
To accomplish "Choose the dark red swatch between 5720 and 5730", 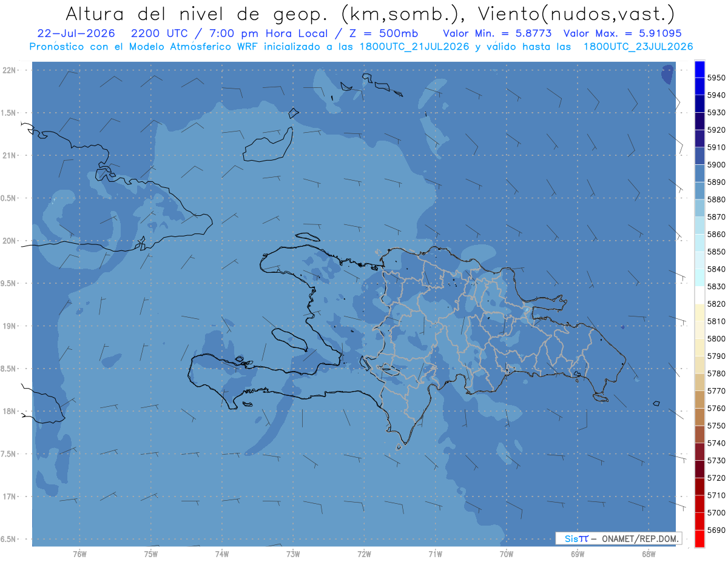I will pyautogui.click(x=699, y=469).
